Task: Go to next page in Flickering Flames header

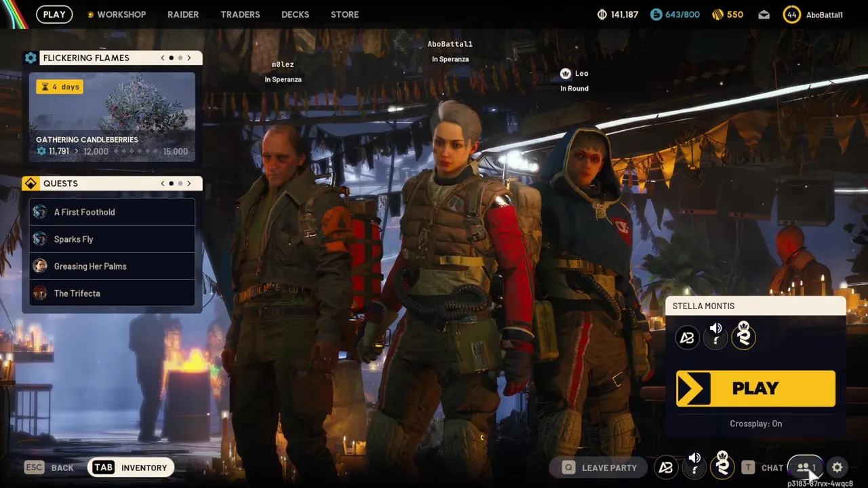Action: [x=189, y=58]
